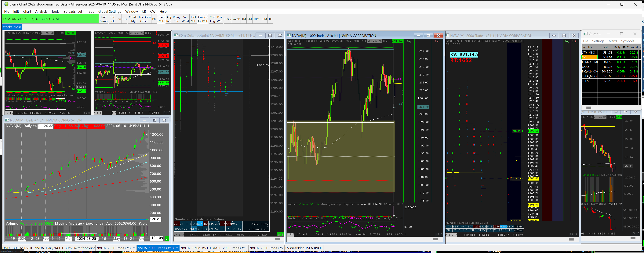
Task: Open Srv Set server settings button
Action: (112, 19)
